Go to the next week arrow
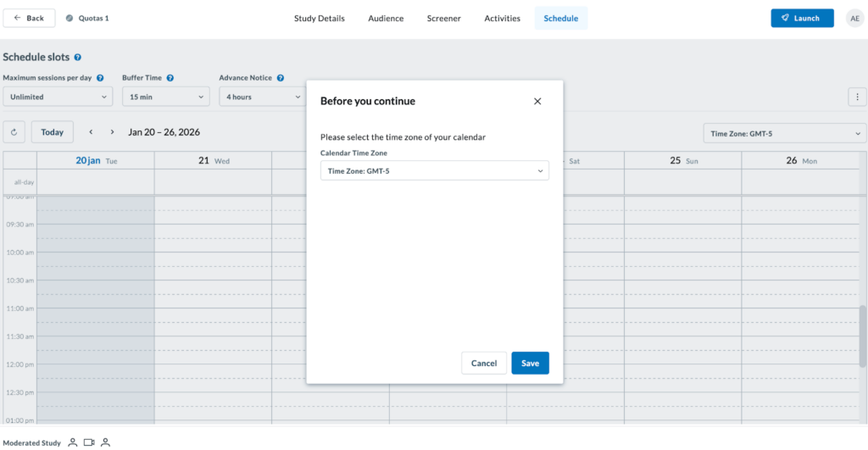868x450 pixels. coord(112,132)
